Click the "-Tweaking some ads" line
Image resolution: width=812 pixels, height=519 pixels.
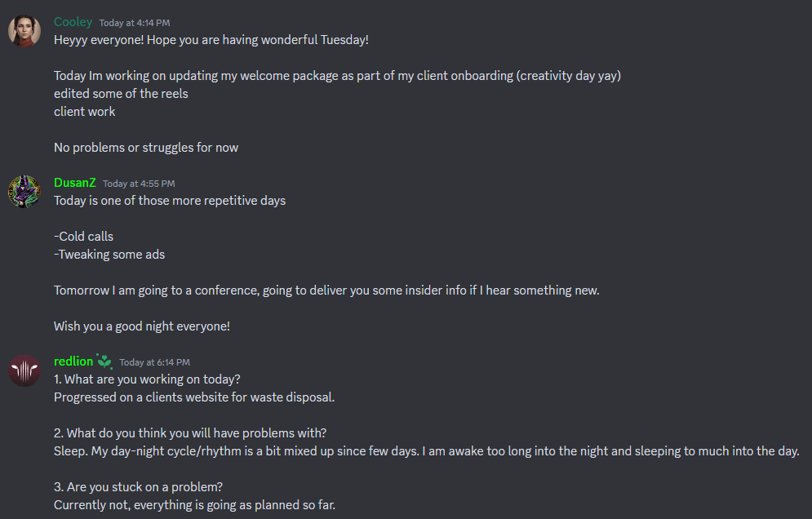pyautogui.click(x=109, y=255)
